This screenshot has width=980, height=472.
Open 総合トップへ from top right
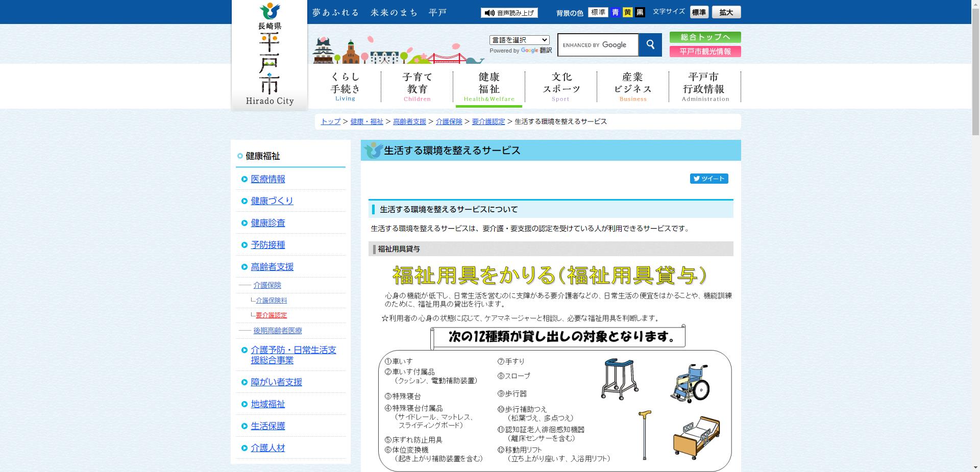pyautogui.click(x=705, y=37)
